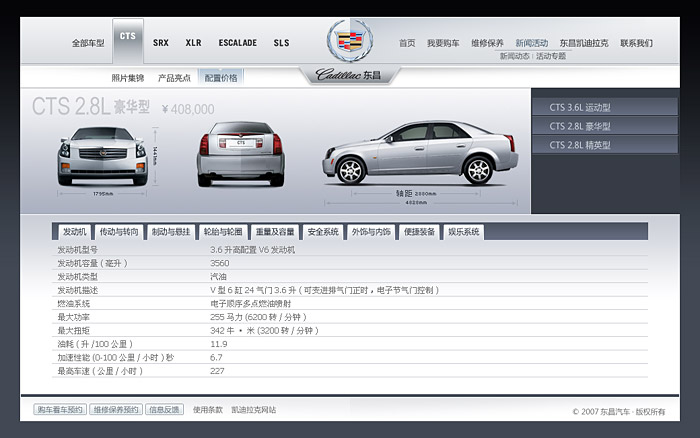700x438 pixels.
Task: Select the CTS model tab
Action: [127, 37]
